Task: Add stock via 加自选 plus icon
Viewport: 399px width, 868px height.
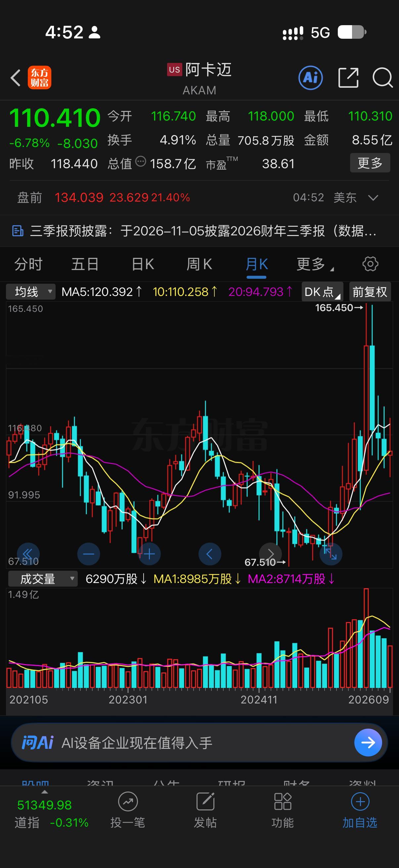Action: point(360,801)
